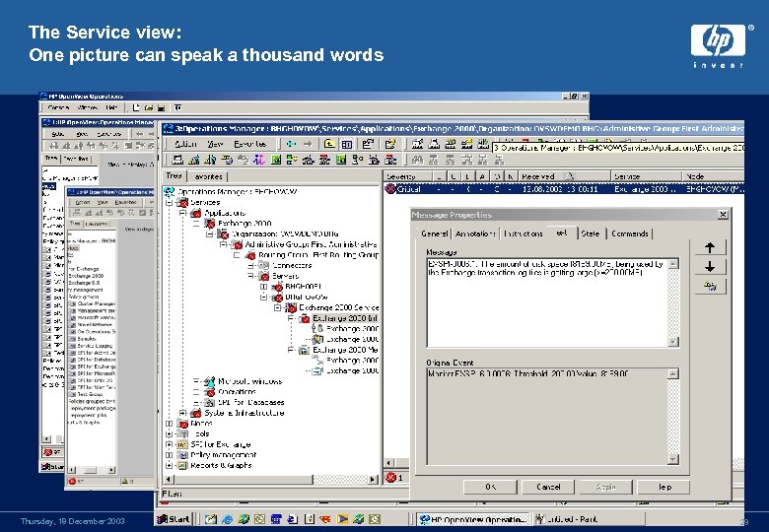This screenshot has width=769, height=532.
Task: Sort messages by the Node column header
Action: 713,176
